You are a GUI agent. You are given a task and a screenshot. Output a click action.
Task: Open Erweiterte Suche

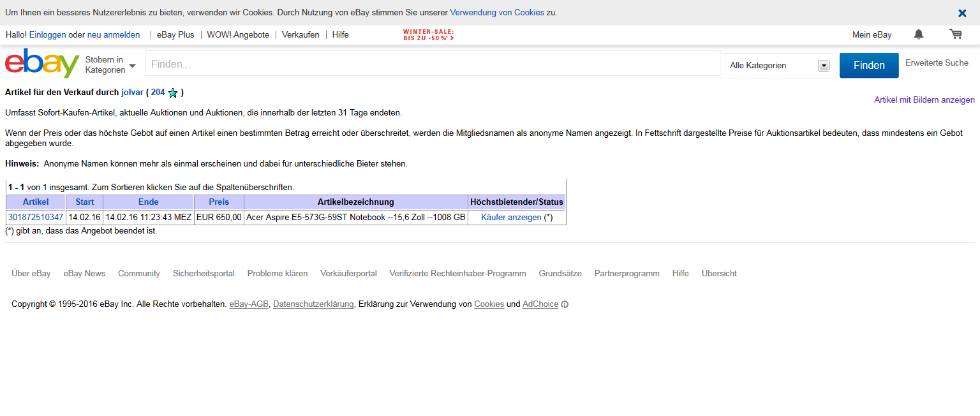(x=937, y=63)
